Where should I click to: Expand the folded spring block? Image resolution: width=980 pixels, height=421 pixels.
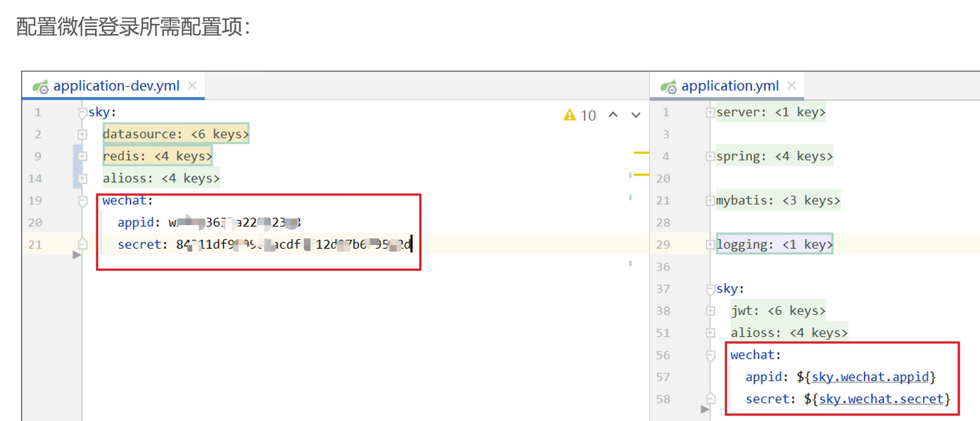coord(710,156)
